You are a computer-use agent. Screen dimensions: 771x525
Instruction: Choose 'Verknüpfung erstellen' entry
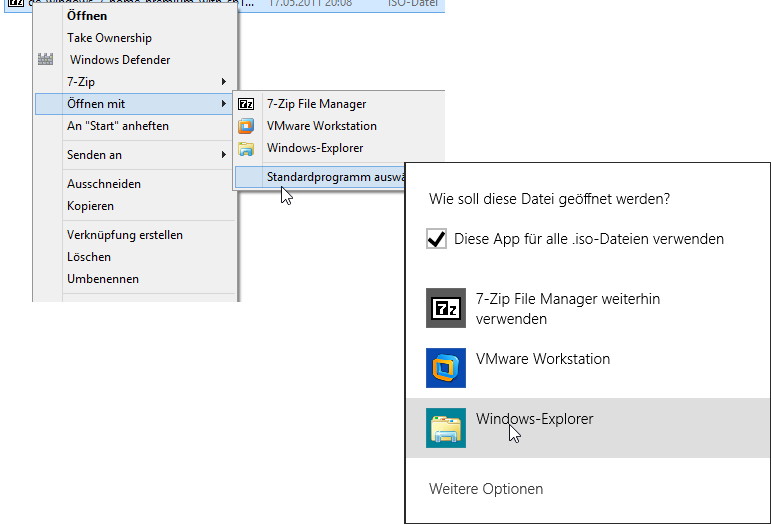[124, 235]
